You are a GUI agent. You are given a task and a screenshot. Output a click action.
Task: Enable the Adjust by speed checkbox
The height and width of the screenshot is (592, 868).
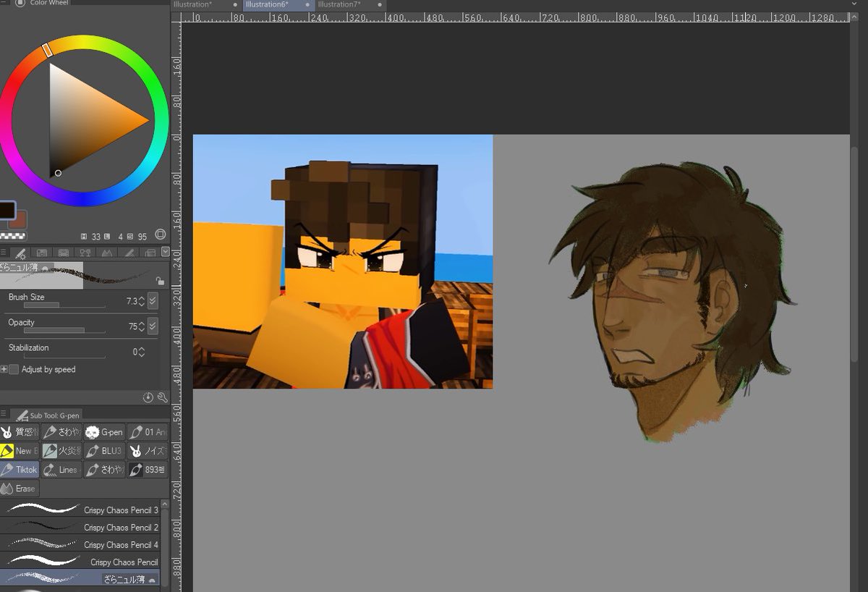14,369
